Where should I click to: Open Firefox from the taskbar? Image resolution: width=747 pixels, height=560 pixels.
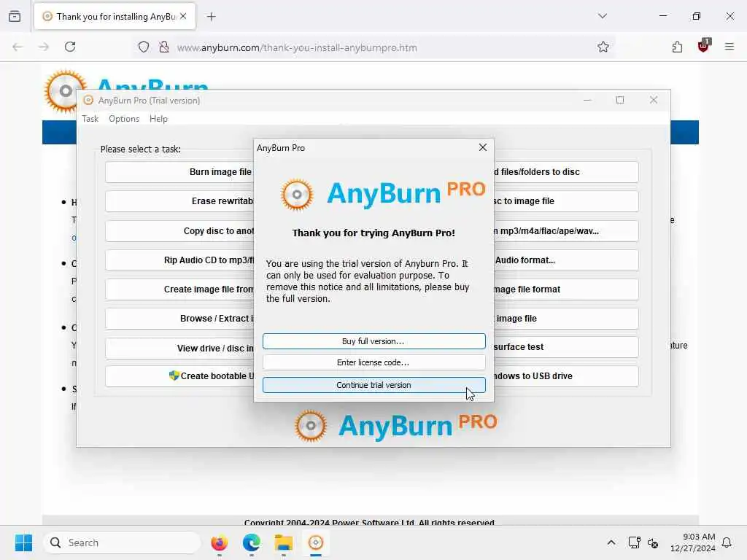(219, 542)
